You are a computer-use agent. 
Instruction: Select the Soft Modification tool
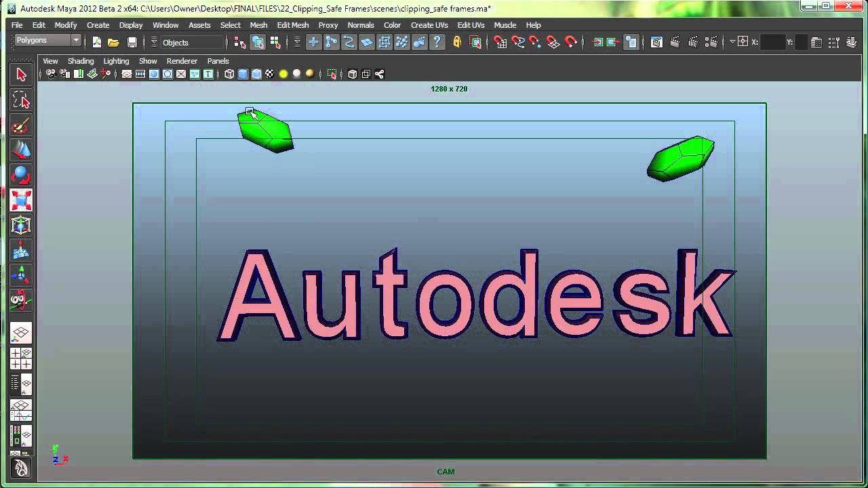pyautogui.click(x=21, y=250)
